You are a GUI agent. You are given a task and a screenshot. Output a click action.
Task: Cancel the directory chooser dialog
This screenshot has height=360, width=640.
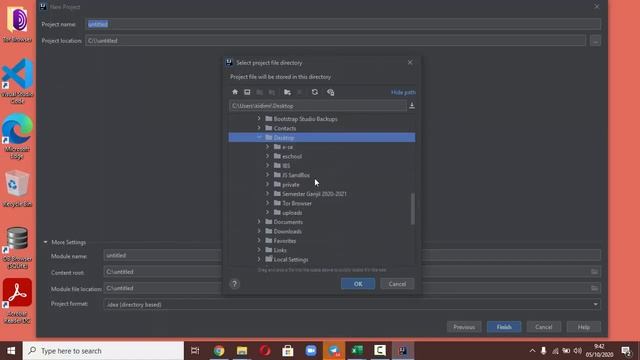tap(397, 284)
